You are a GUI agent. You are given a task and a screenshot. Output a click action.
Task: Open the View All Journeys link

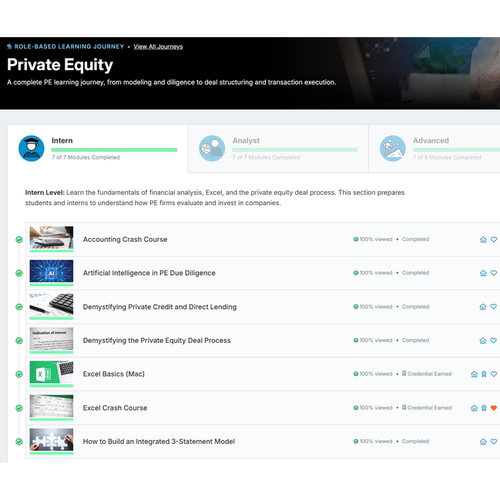pos(158,47)
